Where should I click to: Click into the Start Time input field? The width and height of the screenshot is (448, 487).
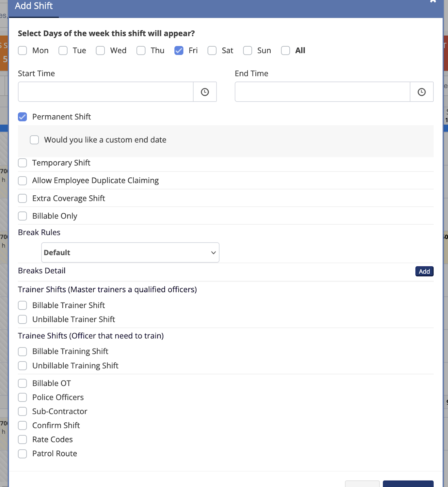coord(106,92)
